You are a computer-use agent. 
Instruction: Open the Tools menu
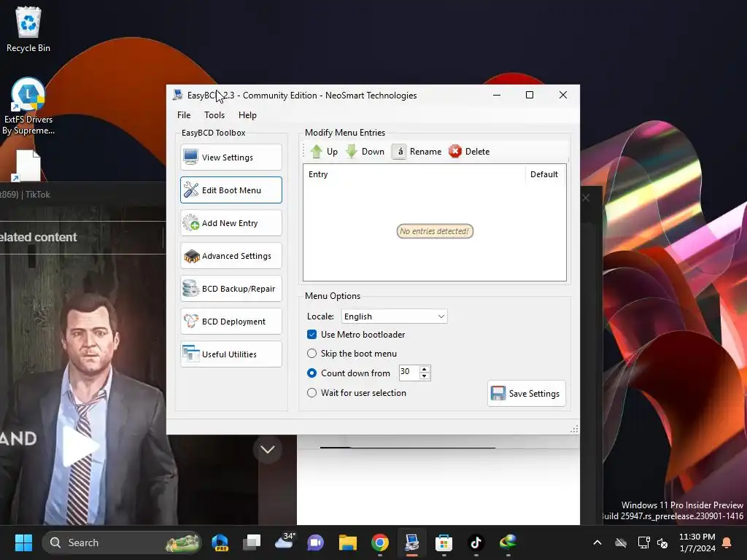pos(214,114)
